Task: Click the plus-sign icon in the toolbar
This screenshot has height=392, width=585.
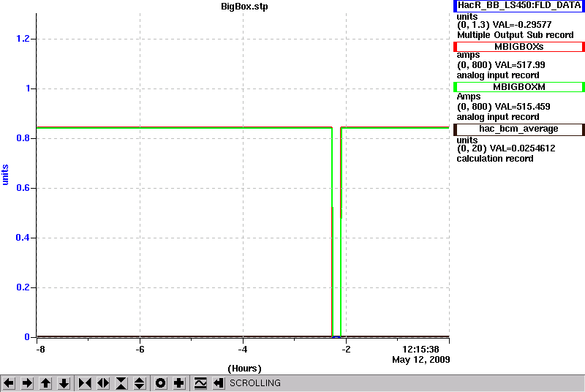Action: click(x=179, y=383)
